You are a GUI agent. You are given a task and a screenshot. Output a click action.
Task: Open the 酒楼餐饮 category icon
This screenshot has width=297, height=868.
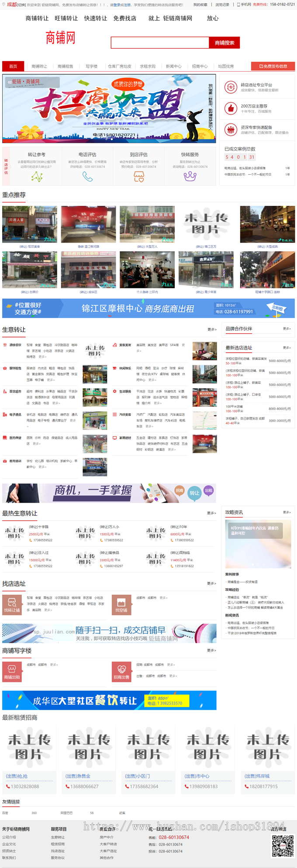click(5, 345)
